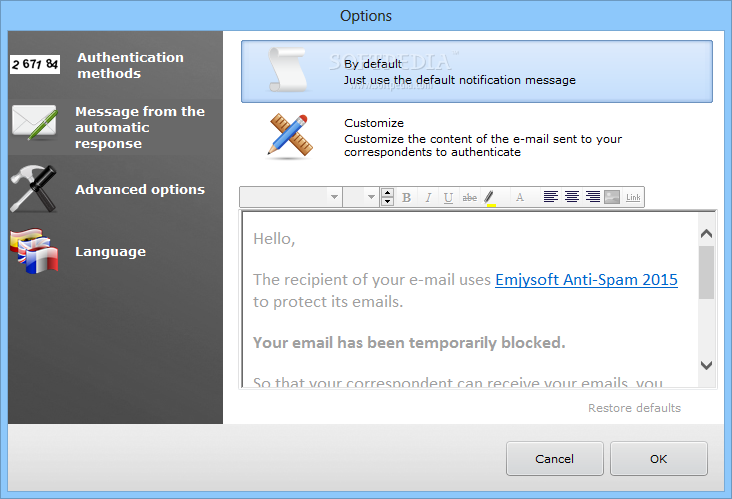
Task: Change the font color
Action: point(519,198)
